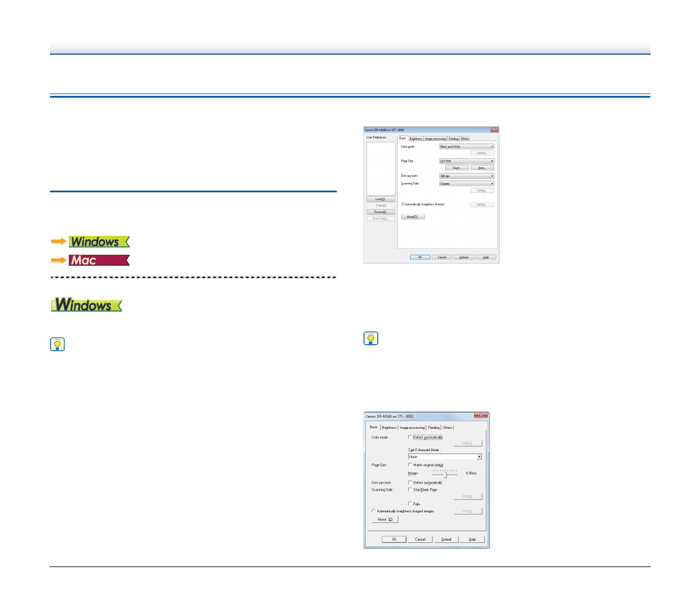
Task: Open the Text Enhanced Mode dropdown showing None
Action: (445, 456)
